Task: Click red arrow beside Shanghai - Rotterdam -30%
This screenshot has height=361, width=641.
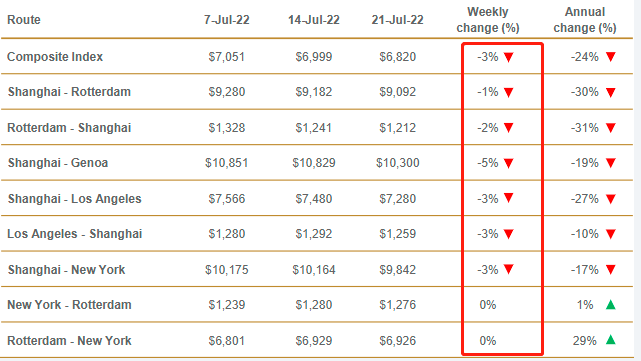Action: tap(611, 92)
